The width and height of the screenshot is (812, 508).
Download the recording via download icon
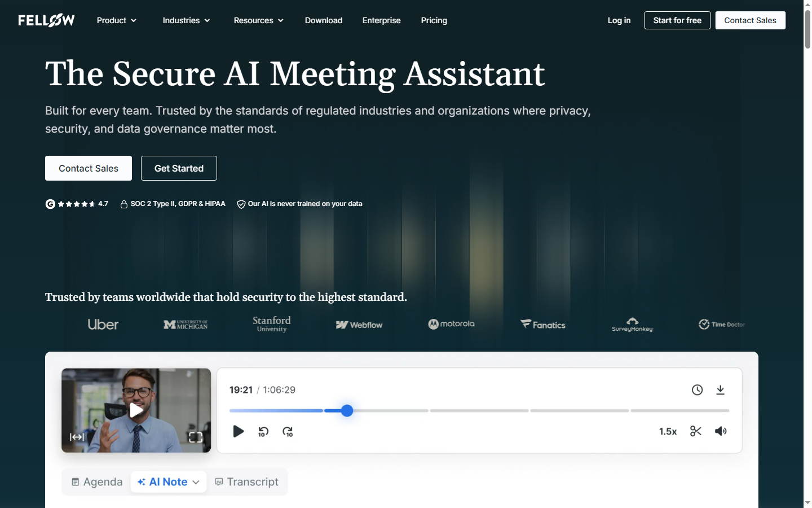tap(721, 390)
